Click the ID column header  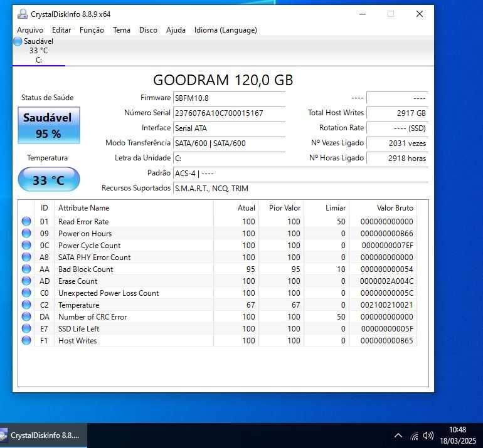45,208
